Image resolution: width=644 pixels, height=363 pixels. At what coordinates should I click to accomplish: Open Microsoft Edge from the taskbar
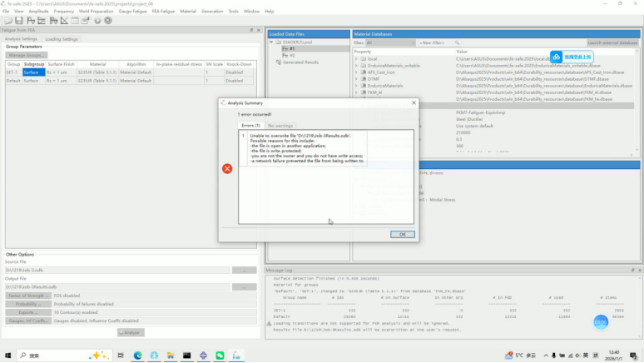click(137, 356)
